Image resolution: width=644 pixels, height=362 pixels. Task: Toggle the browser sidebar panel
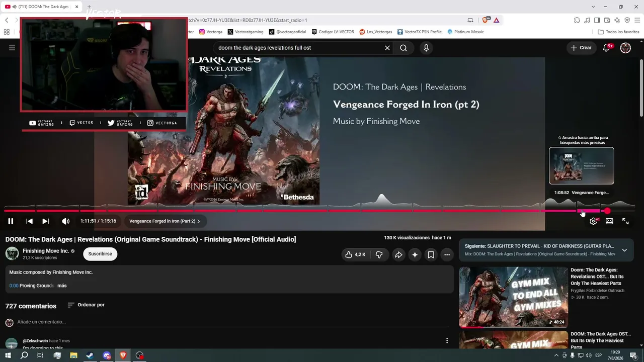(597, 20)
